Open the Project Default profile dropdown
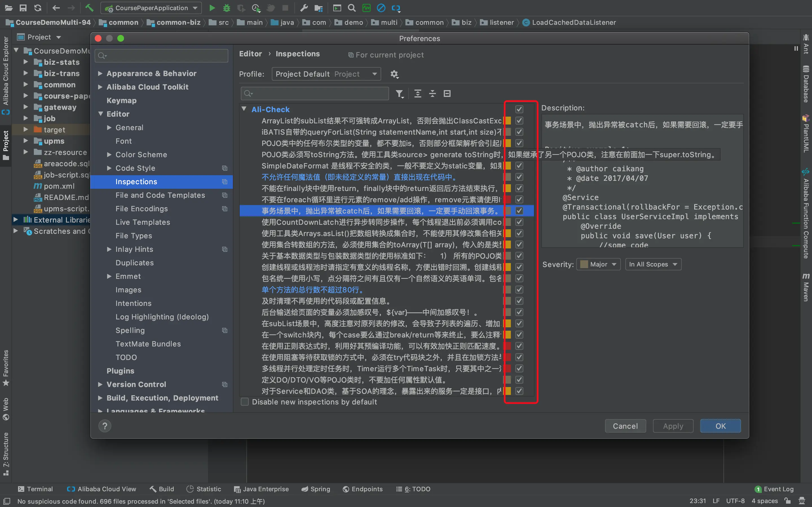 tap(326, 74)
